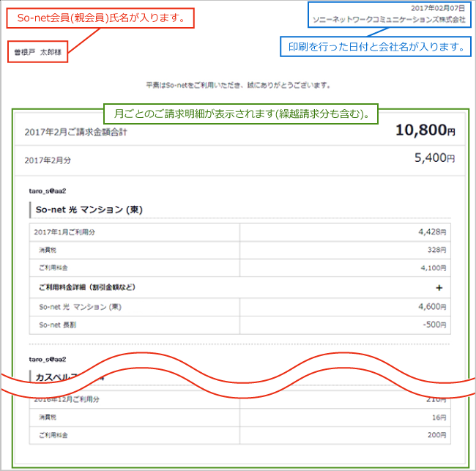Select the customer name 曽根戸 太郎様
Screen dimensions: 476x471
click(x=37, y=53)
